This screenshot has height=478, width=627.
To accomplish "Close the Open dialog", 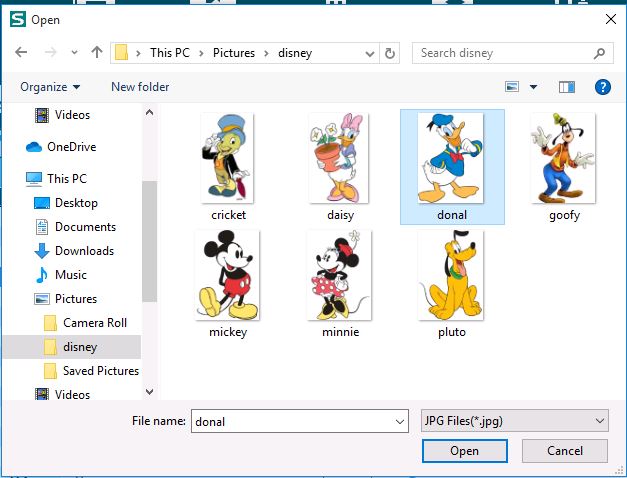I will (x=611, y=19).
